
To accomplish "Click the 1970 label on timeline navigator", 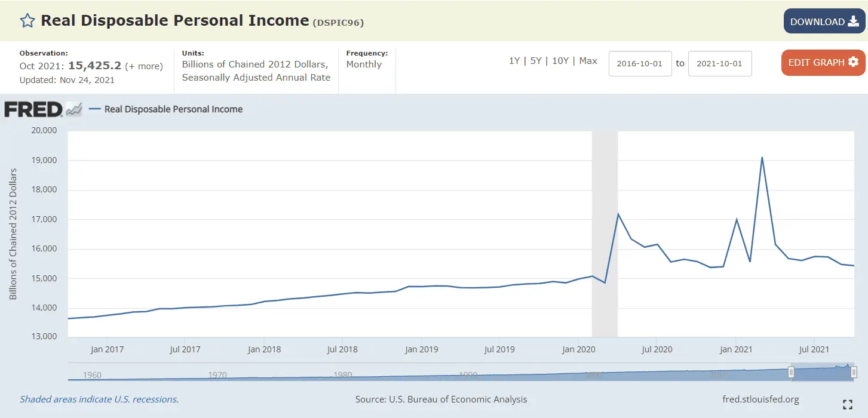I will coord(217,375).
